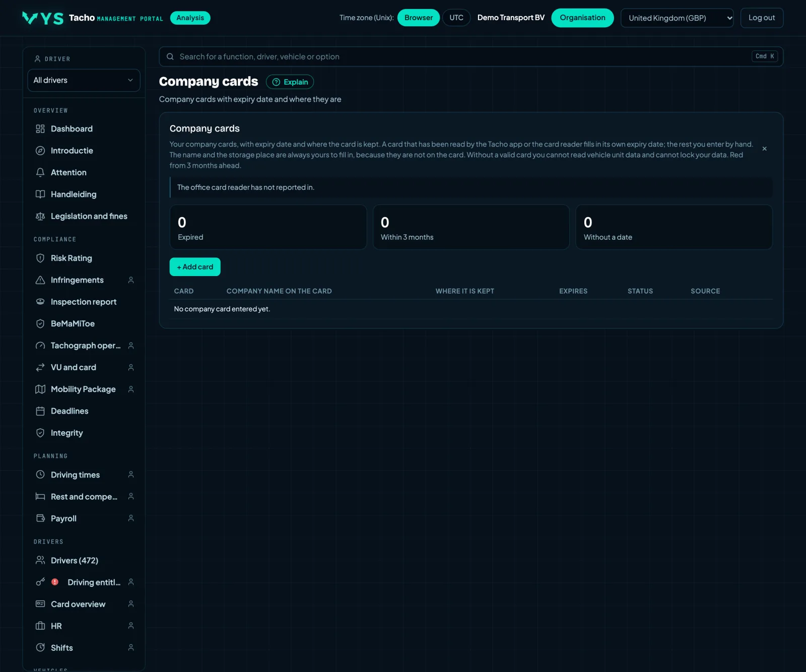Click the Attention bell icon

[40, 172]
